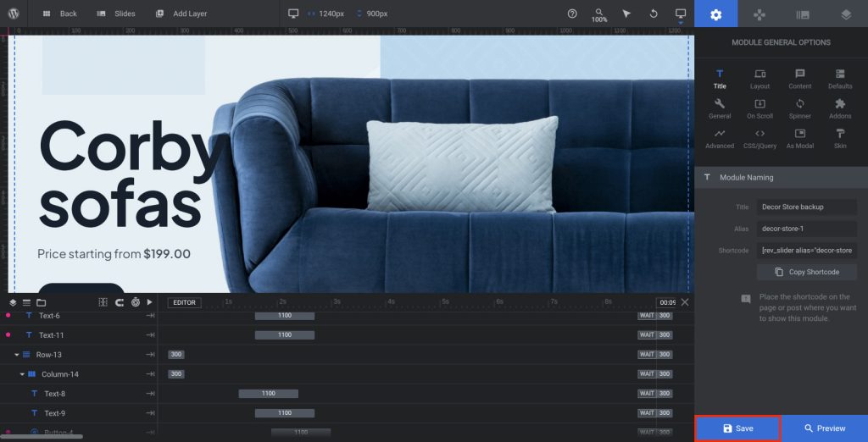868x442 pixels.
Task: Click the WAIT marker on Text-6 row
Action: click(x=647, y=315)
